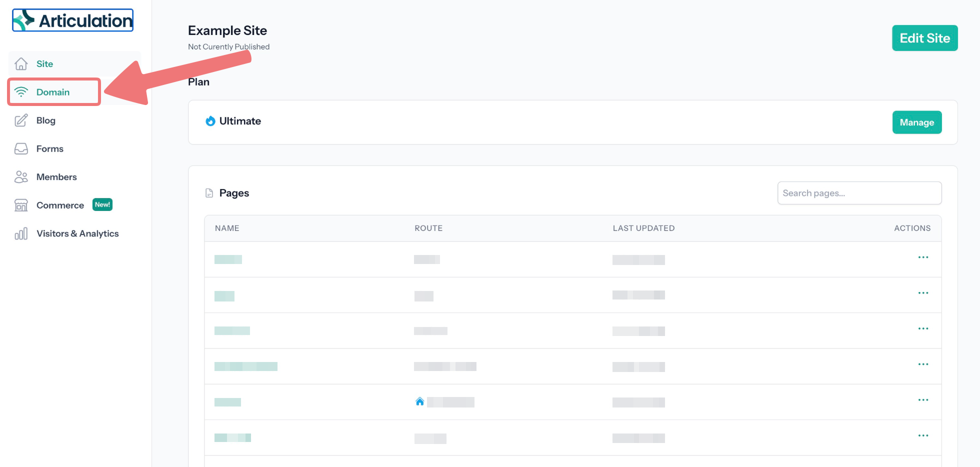Click the Commerce storefront icon
The height and width of the screenshot is (467, 980).
(21, 205)
